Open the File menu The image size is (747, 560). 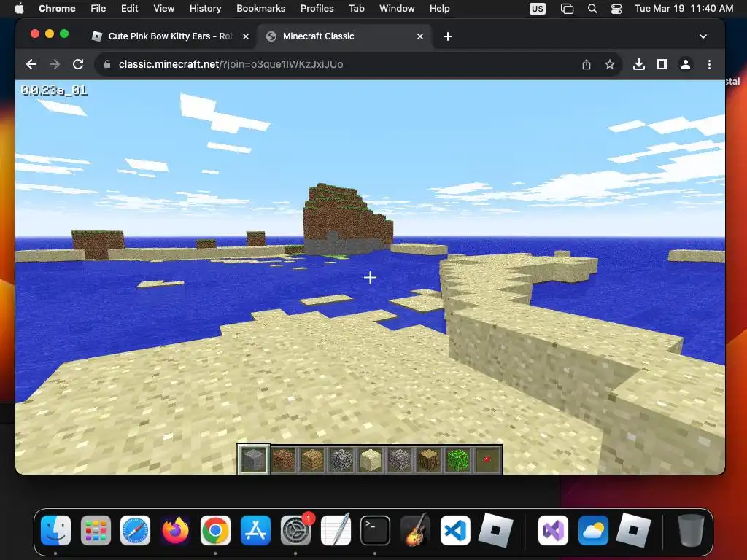pyautogui.click(x=98, y=9)
